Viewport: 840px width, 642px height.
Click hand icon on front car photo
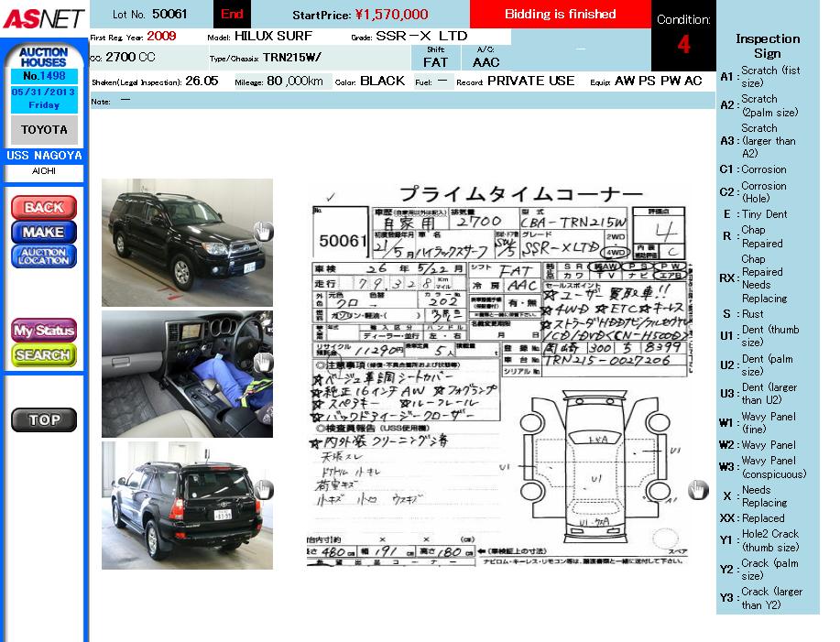[x=263, y=232]
